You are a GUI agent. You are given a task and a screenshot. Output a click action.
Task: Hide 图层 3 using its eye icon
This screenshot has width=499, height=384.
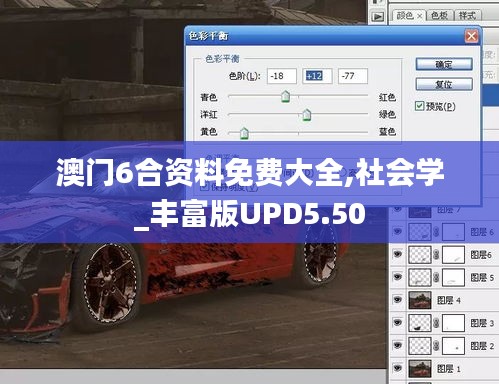point(397,322)
